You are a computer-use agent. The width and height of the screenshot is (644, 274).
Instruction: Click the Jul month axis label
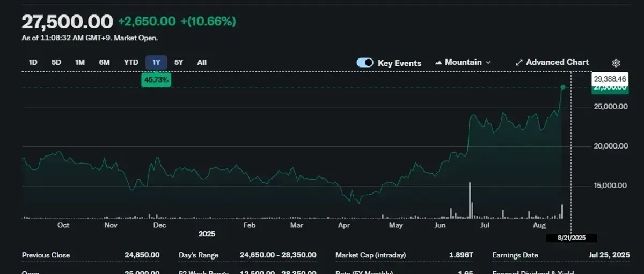(x=485, y=225)
